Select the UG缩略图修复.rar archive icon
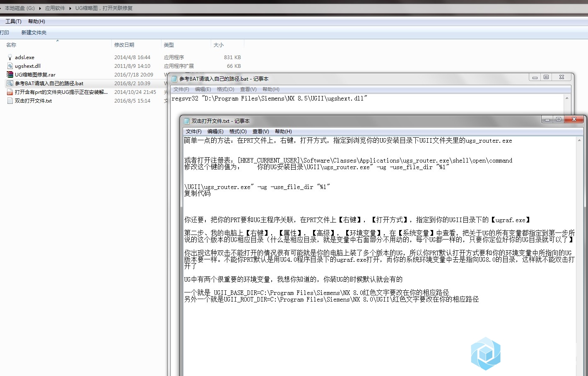The image size is (588, 376). pos(10,75)
